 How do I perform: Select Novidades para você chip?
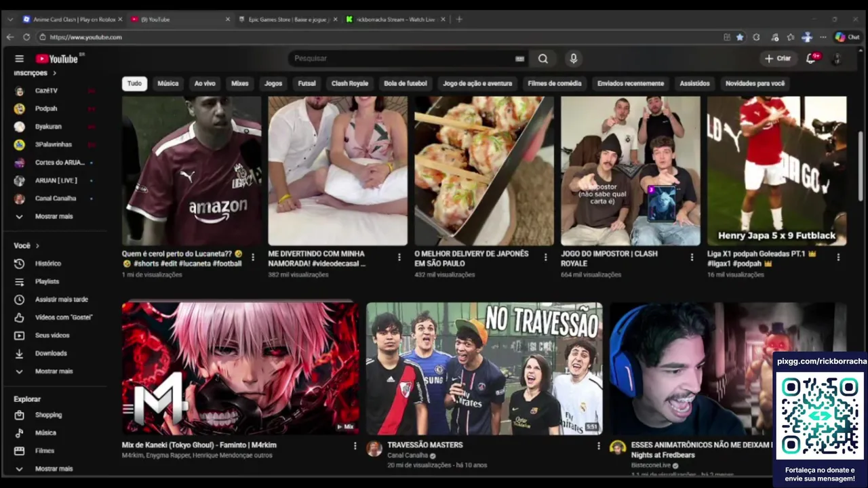[755, 83]
